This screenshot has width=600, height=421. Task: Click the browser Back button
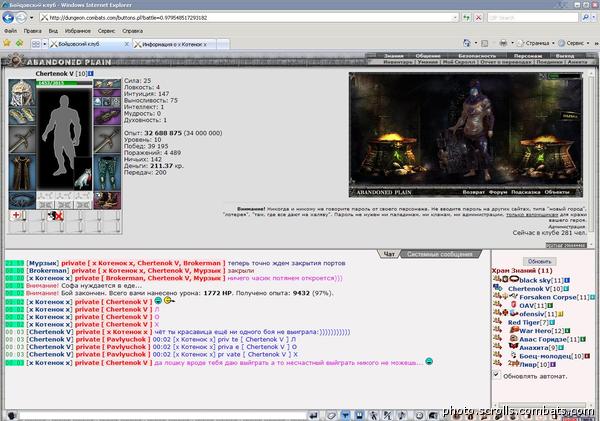8,18
